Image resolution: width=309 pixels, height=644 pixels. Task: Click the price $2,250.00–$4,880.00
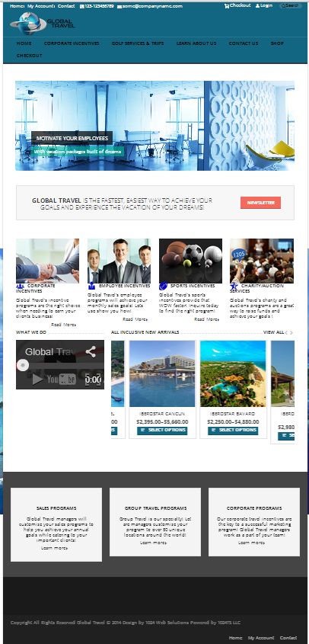pyautogui.click(x=233, y=421)
